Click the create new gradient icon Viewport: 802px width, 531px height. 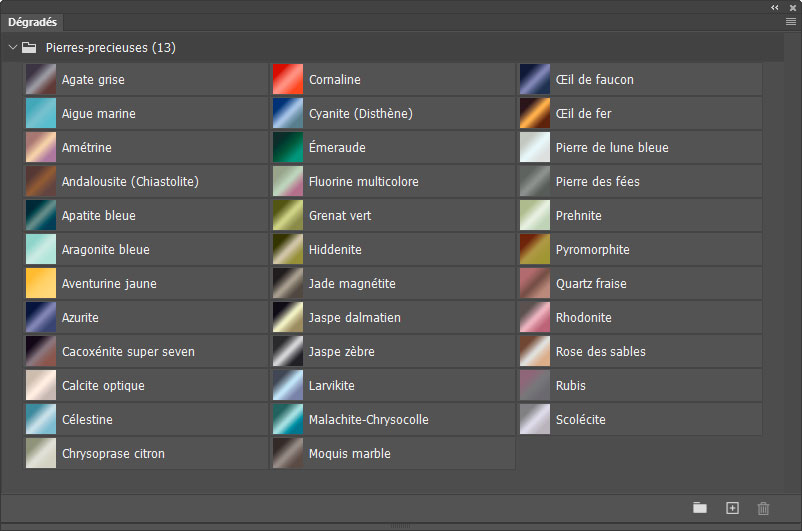(x=732, y=508)
